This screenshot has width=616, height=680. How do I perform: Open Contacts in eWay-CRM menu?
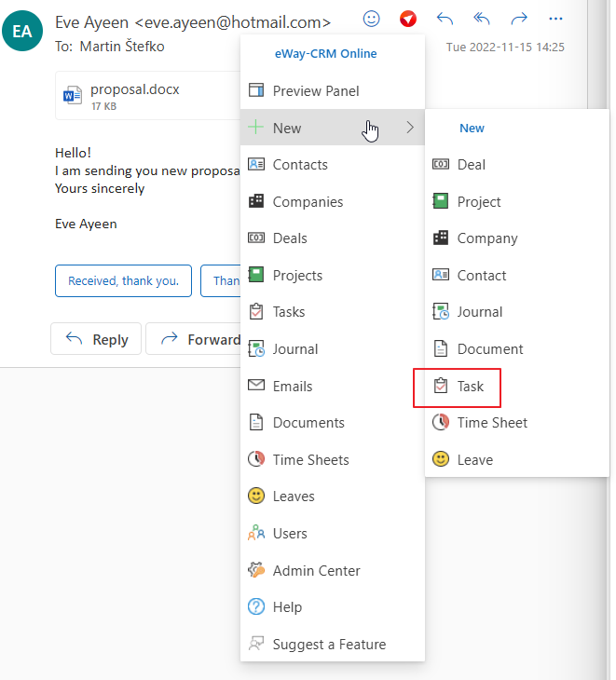333,164
